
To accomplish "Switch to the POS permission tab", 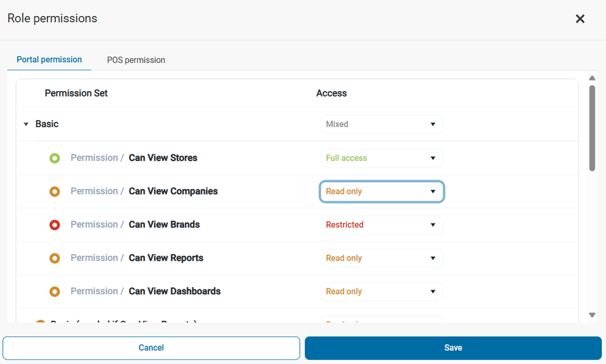I will coord(136,60).
